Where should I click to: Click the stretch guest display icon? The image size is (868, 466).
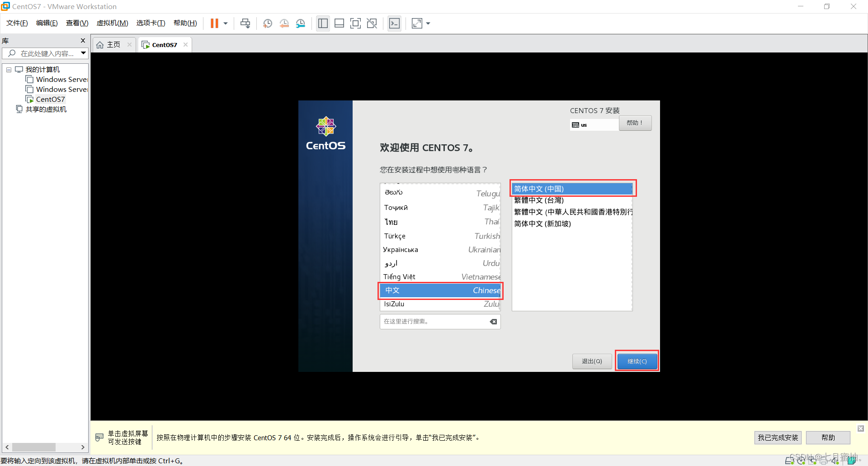[x=417, y=23]
